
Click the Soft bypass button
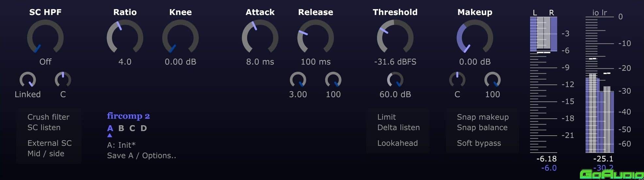coord(479,143)
